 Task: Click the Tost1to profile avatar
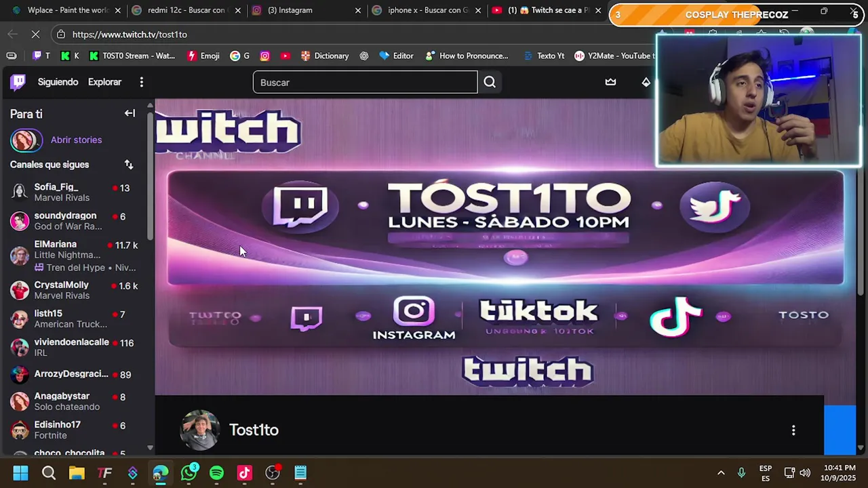(200, 430)
